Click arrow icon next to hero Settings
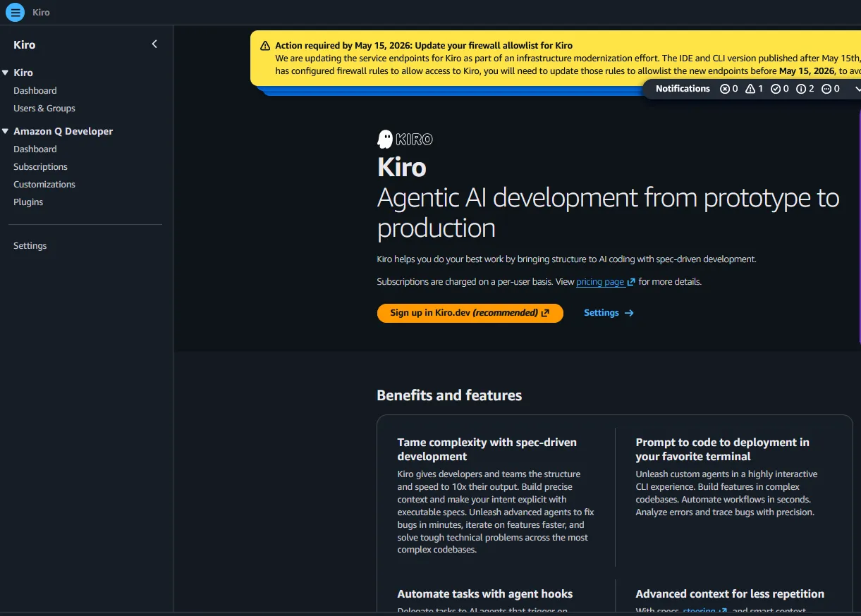This screenshot has width=861, height=616. 629,313
